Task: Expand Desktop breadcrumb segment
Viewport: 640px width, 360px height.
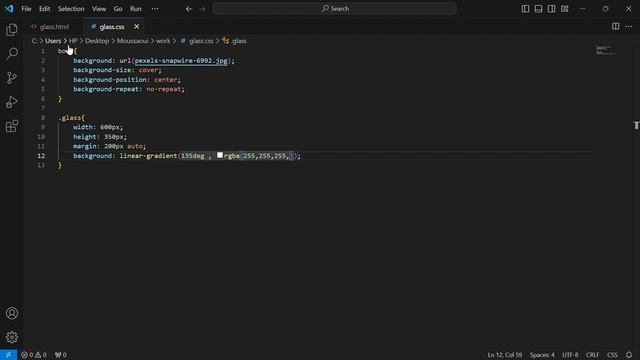Action: (x=97, y=41)
